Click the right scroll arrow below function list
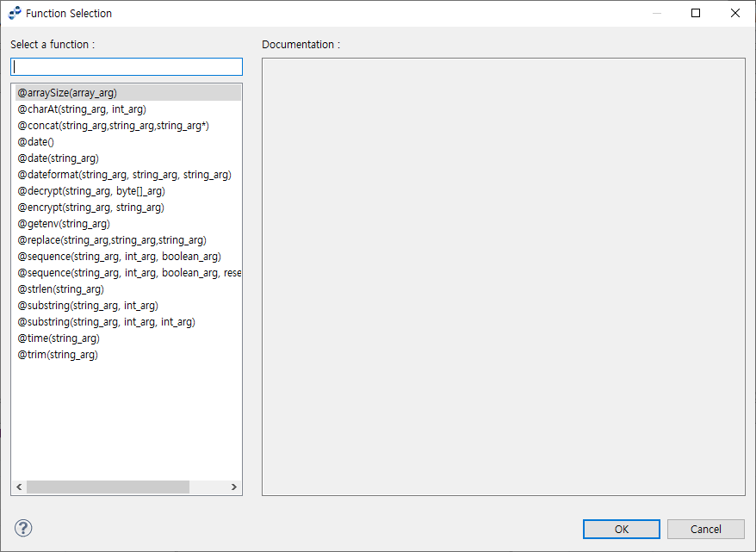Screen dimensions: 756x552 [x=233, y=487]
